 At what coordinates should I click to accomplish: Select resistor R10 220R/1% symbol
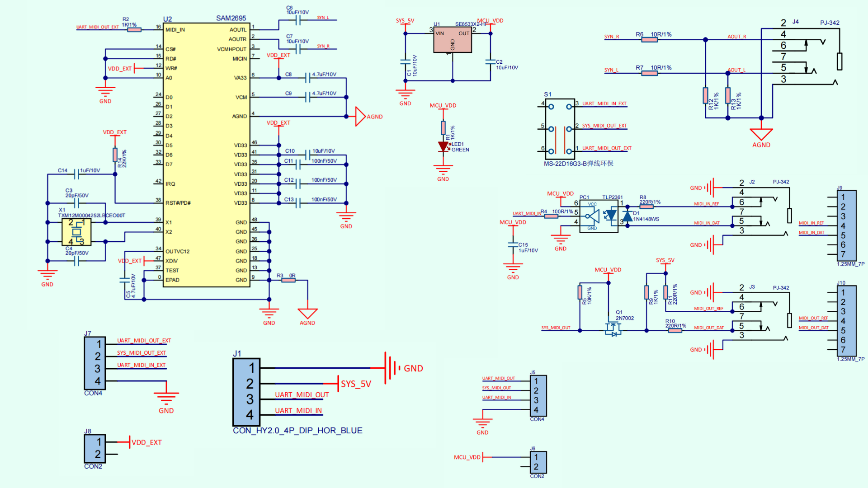(675, 331)
